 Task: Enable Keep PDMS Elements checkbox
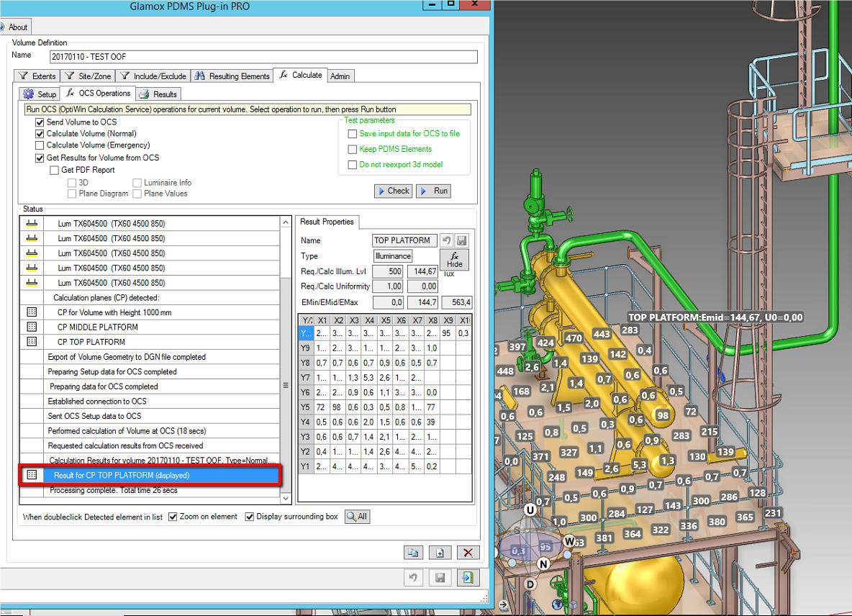[353, 150]
